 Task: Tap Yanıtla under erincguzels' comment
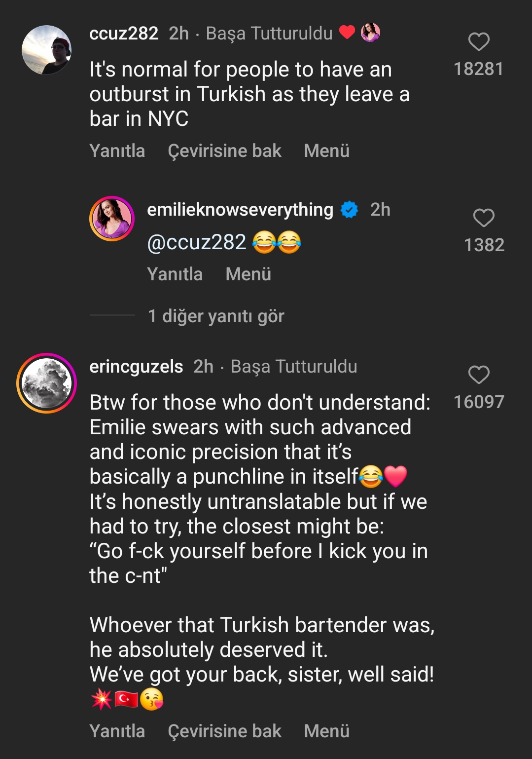(117, 731)
